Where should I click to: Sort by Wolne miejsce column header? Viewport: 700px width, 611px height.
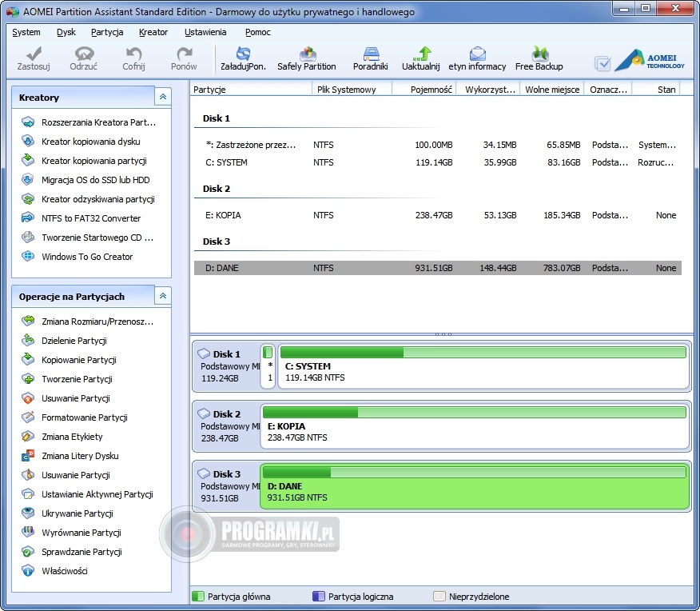[x=552, y=90]
